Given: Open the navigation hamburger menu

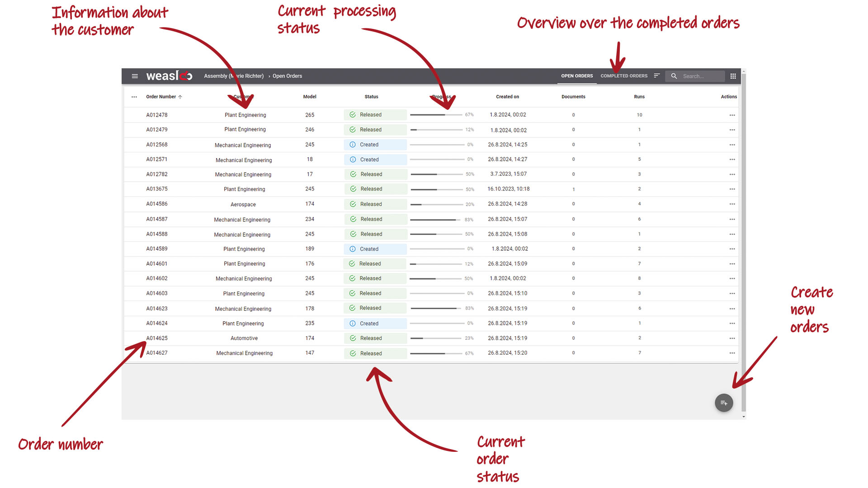Looking at the screenshot, I should [x=135, y=76].
